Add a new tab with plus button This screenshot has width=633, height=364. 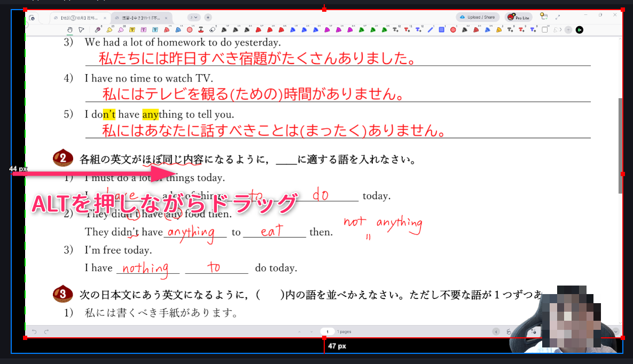pyautogui.click(x=208, y=18)
